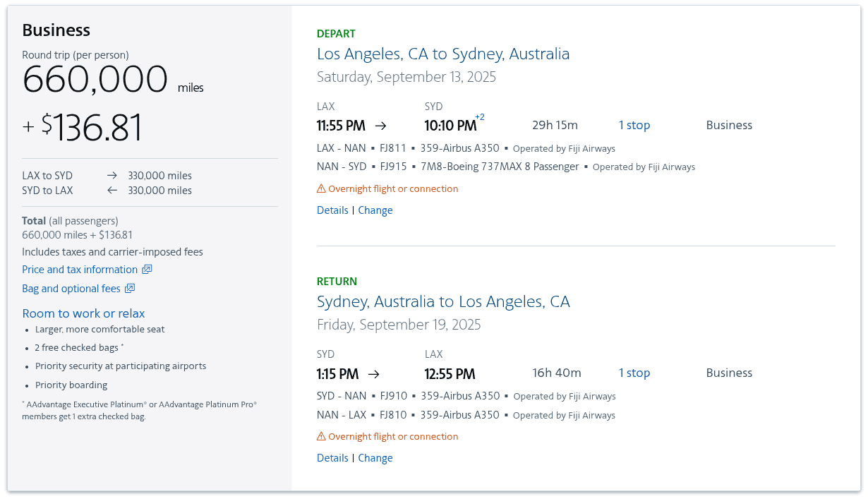868x499 pixels.
Task: Click the arrow between SYD and LAX return times
Action: [x=374, y=373]
